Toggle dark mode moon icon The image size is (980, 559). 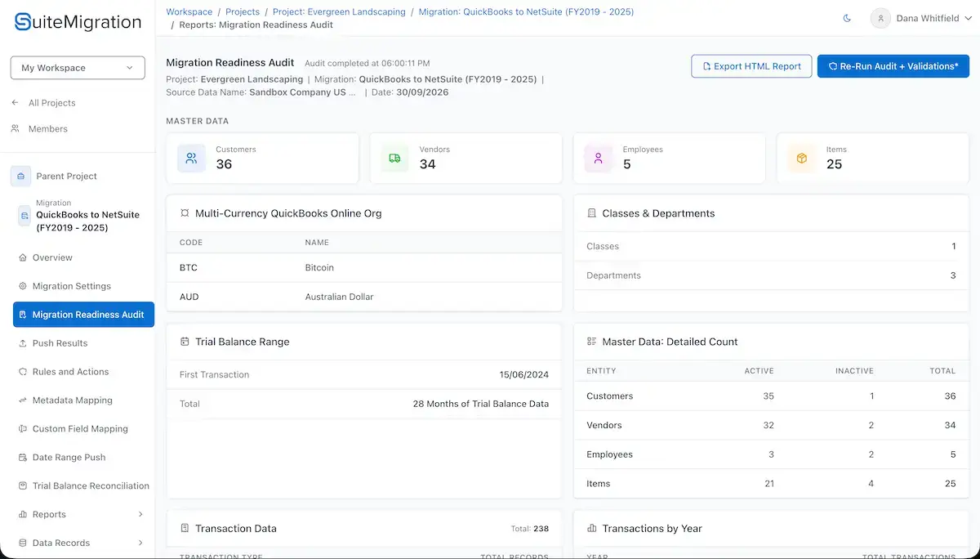pyautogui.click(x=847, y=18)
